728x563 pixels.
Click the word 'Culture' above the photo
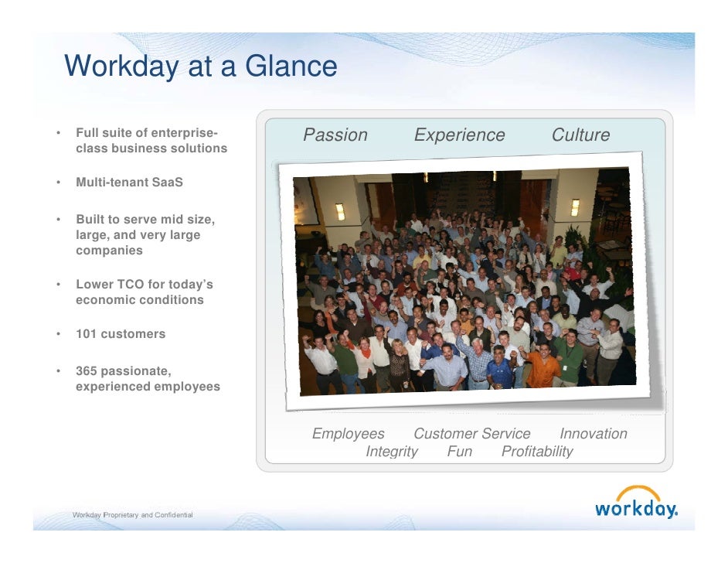[580, 135]
